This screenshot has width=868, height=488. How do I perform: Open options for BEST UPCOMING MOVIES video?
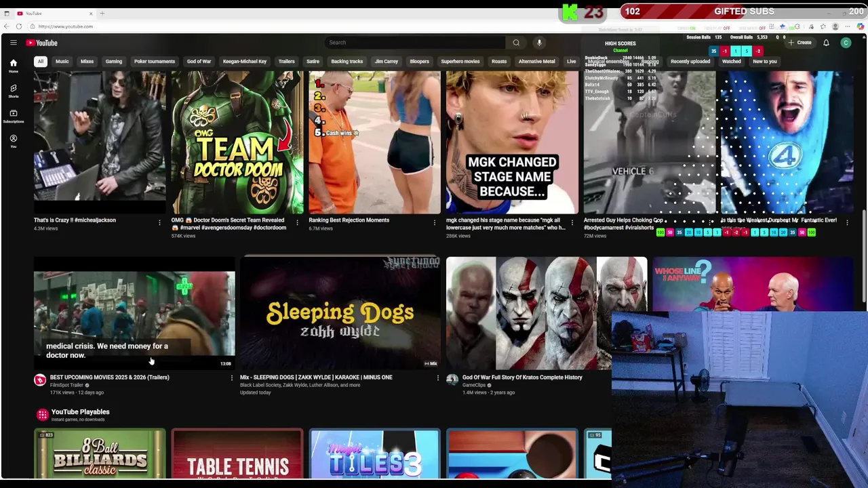tap(231, 378)
